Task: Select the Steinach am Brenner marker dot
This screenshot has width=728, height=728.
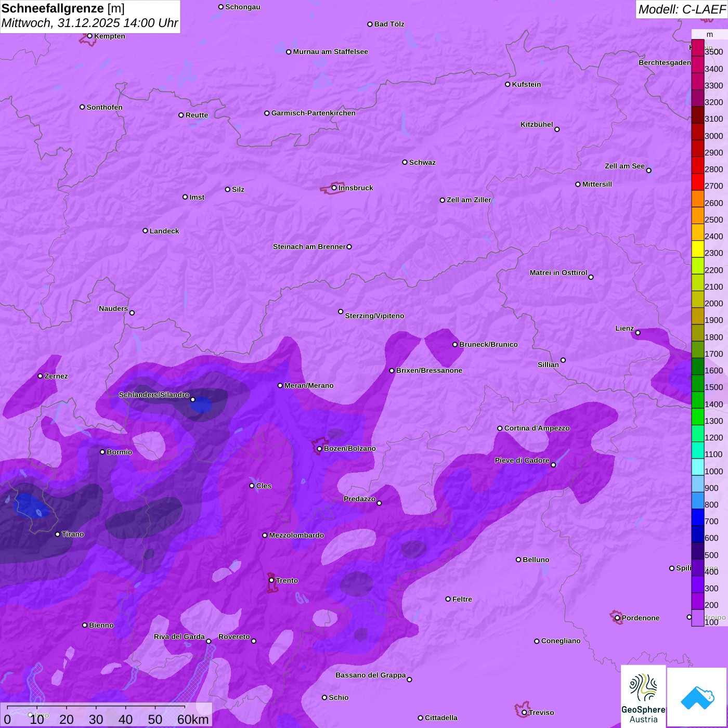Action: [349, 246]
